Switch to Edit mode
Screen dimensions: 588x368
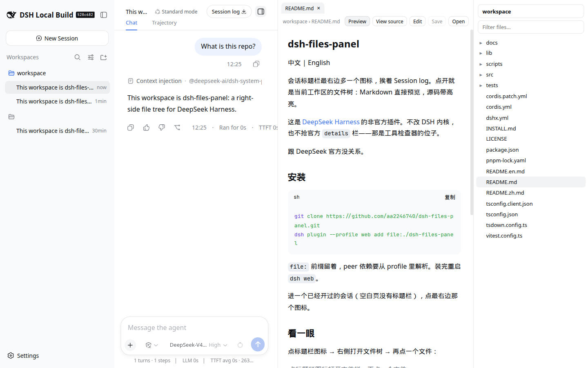tap(417, 21)
